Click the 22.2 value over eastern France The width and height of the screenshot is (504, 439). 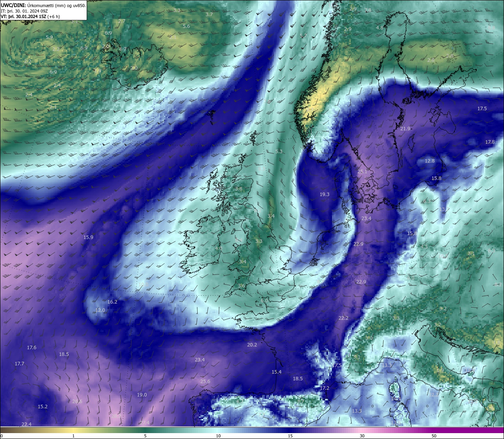(x=343, y=318)
